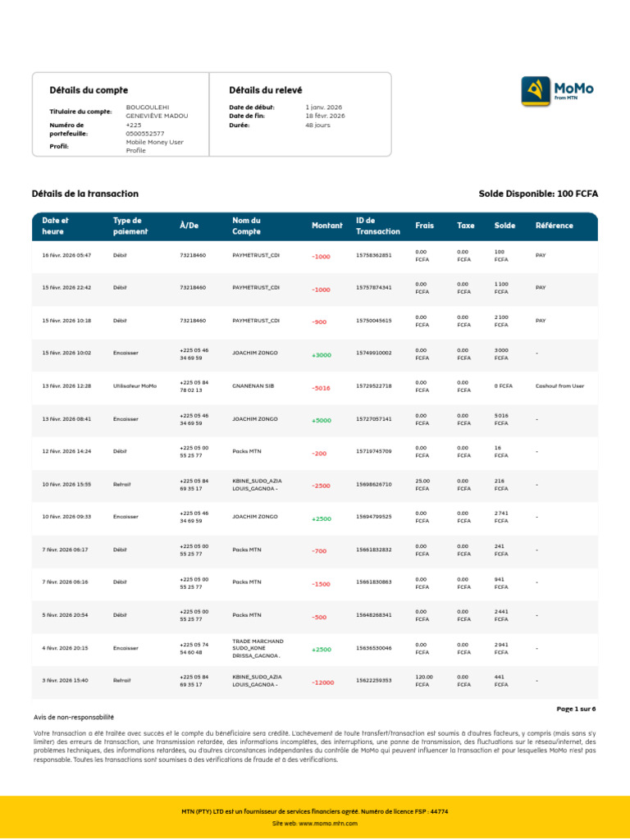Select the Date et heure column header
Screen dimensions: 630x840
pyautogui.click(x=56, y=226)
